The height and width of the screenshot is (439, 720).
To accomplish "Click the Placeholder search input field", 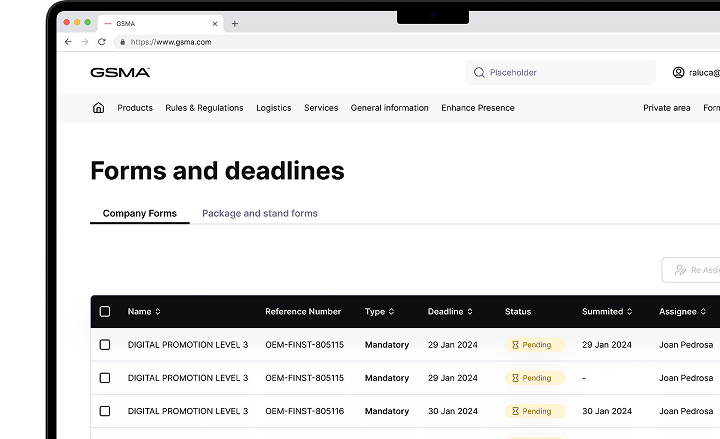I will (x=565, y=72).
